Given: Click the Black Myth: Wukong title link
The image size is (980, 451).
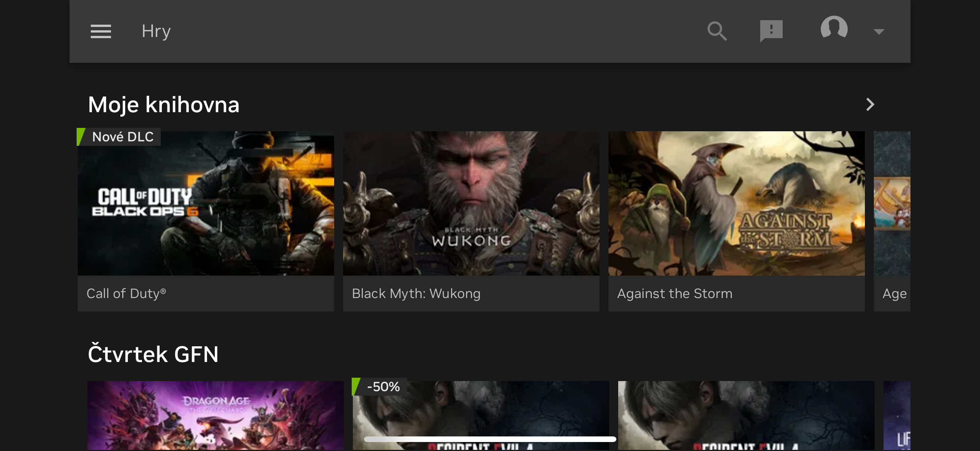Looking at the screenshot, I should point(416,293).
